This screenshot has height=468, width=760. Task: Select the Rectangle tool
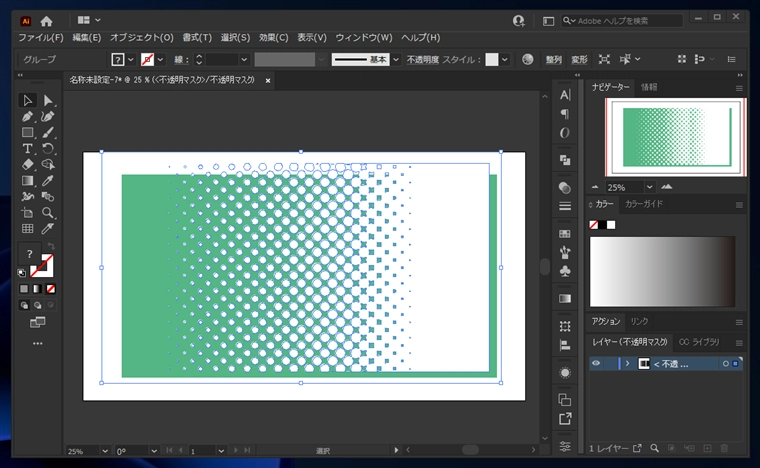pos(27,132)
